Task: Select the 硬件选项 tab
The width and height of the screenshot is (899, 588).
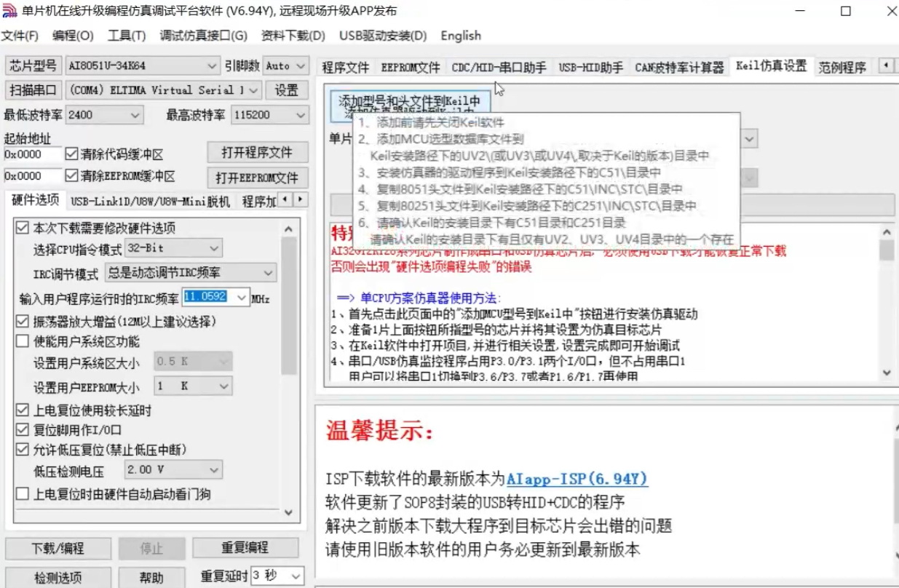Action: point(36,199)
